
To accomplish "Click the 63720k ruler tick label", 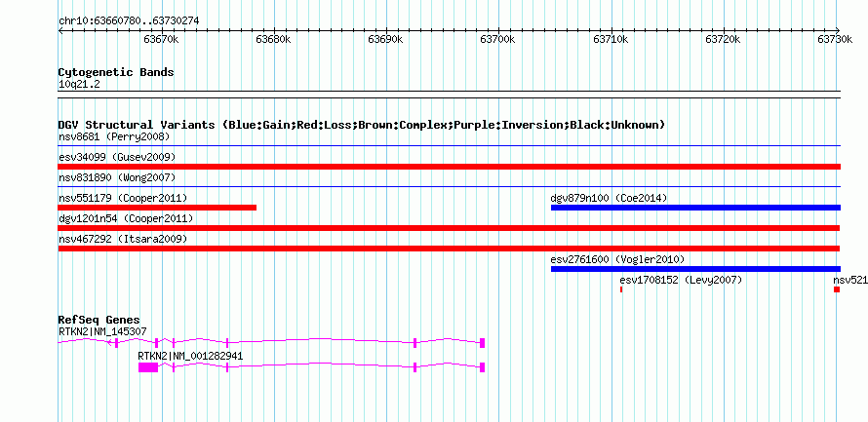I will click(724, 39).
